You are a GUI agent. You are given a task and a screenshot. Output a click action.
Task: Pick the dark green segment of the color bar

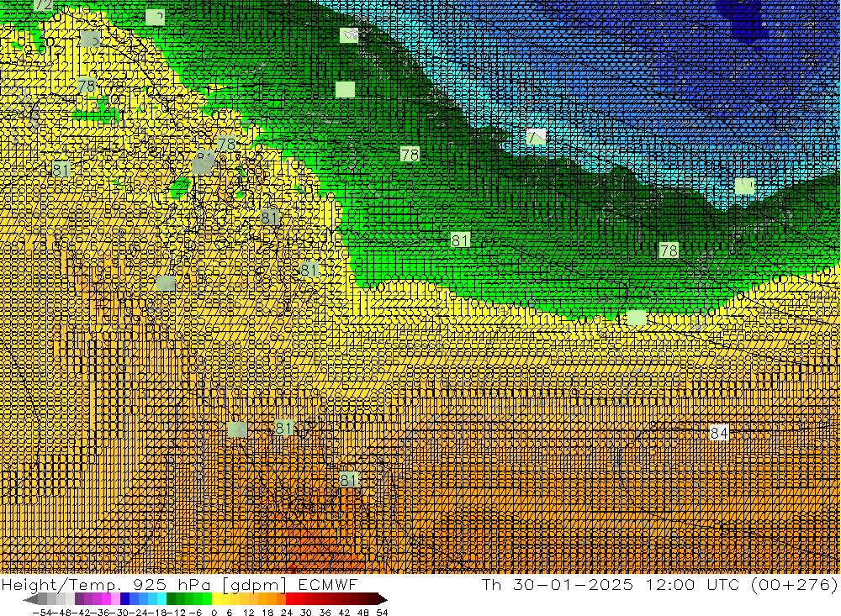[171, 599]
